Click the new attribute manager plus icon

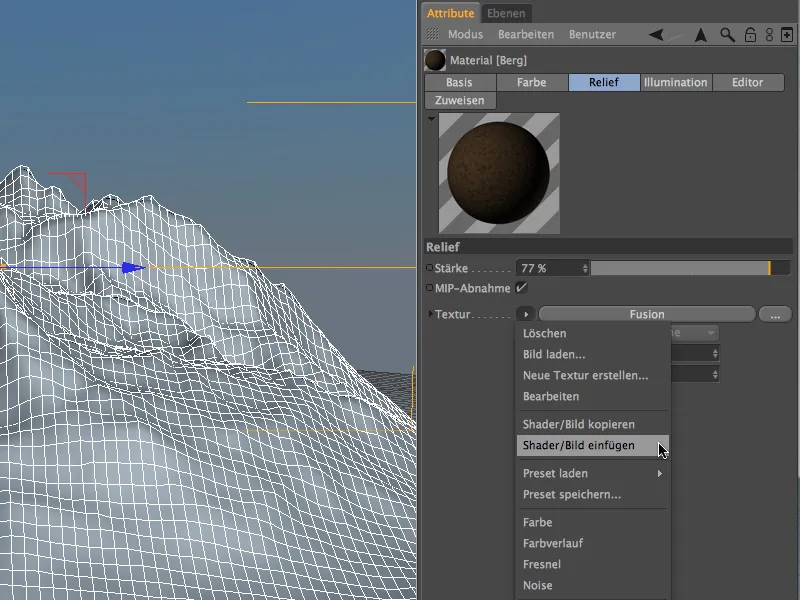tap(787, 35)
